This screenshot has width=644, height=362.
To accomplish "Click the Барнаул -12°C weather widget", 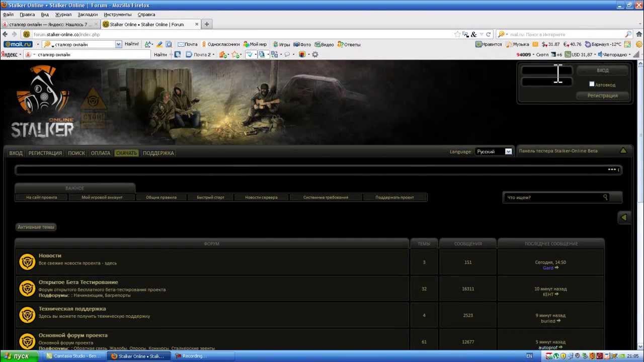I will click(x=603, y=44).
